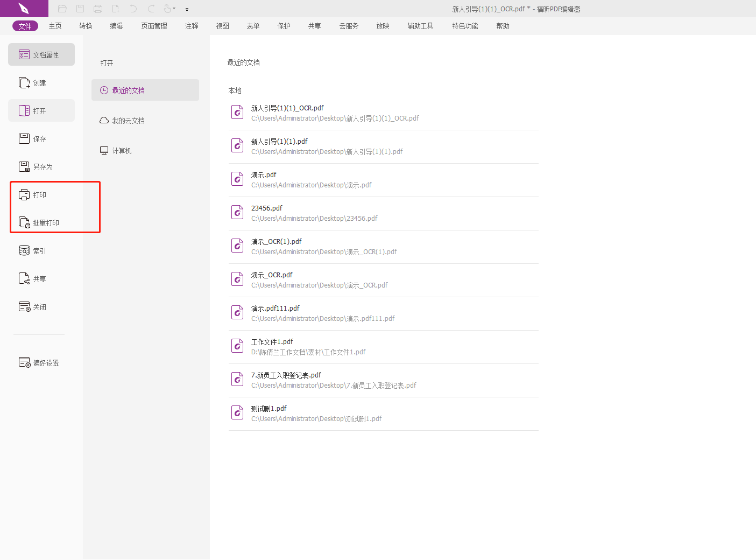
Task: Click the PDF icon beside 测试删1.pdf
Action: click(237, 413)
